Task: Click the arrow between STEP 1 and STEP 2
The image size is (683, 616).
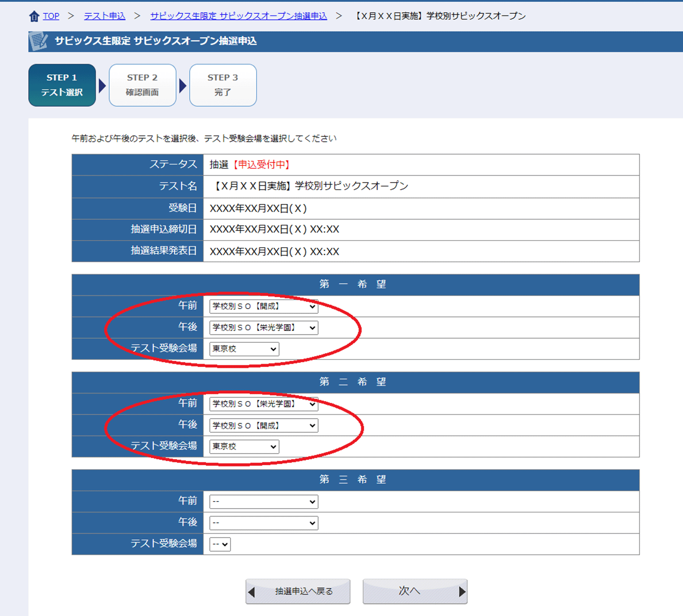Action: 102,85
